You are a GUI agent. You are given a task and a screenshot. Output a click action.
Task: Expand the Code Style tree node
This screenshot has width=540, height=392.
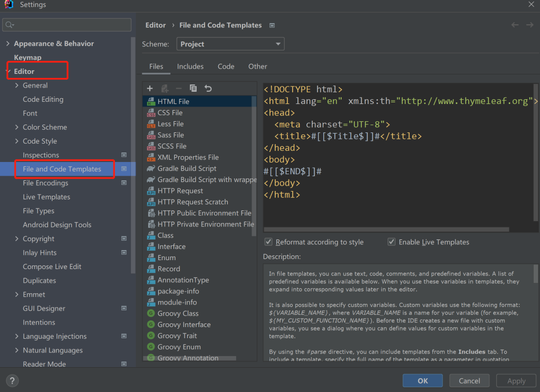click(x=17, y=141)
